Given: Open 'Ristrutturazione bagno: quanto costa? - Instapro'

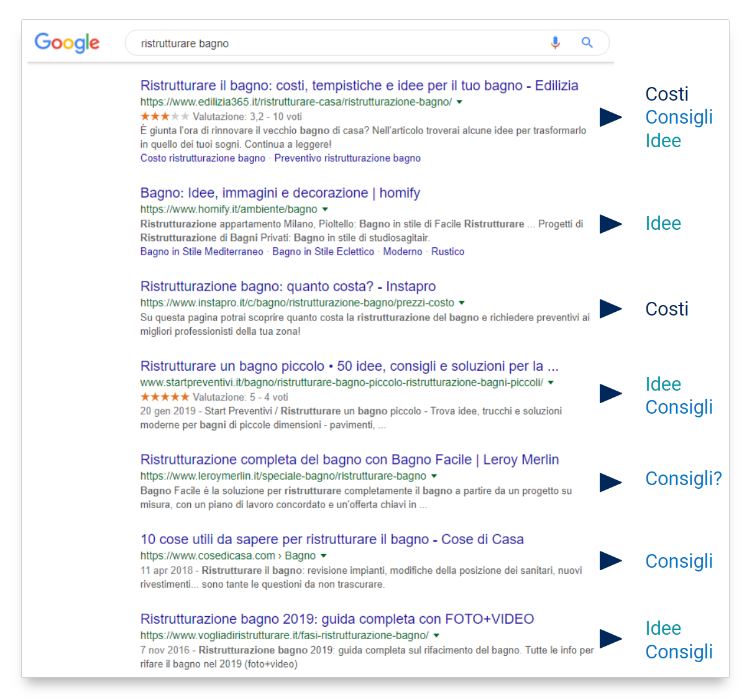Looking at the screenshot, I should (288, 286).
